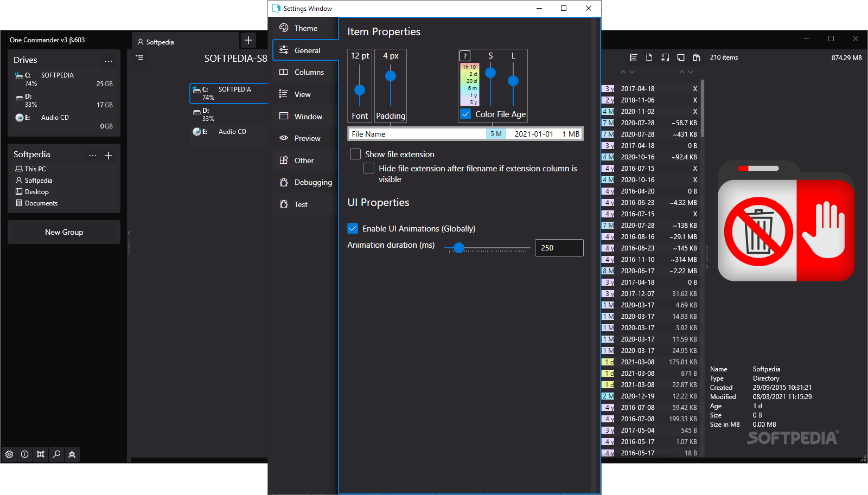Adjust the Padding slider
Viewport: 868px width, 495px height.
(x=391, y=76)
